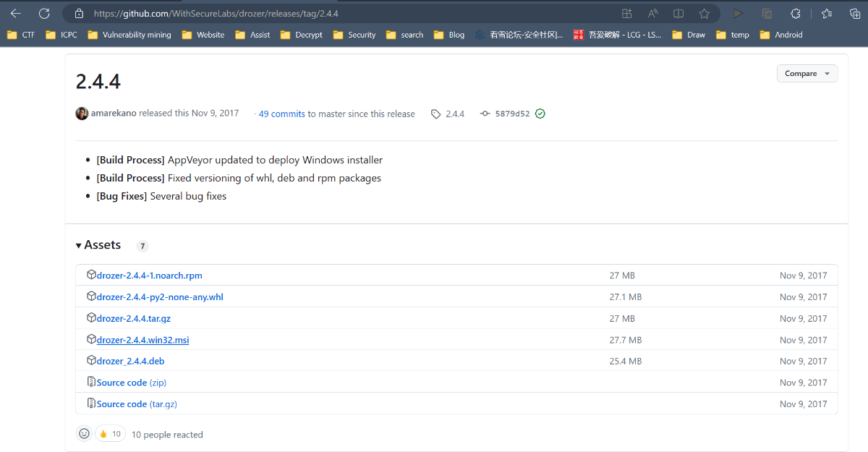This screenshot has height=452, width=868.
Task: Reload the page with the refresh icon
Action: [44, 13]
